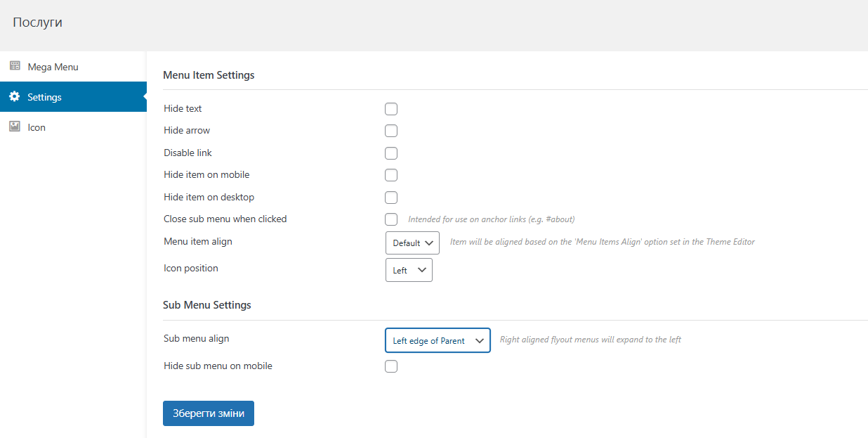This screenshot has width=868, height=438.
Task: Click the Sub Menu Settings heading
Action: 207,305
